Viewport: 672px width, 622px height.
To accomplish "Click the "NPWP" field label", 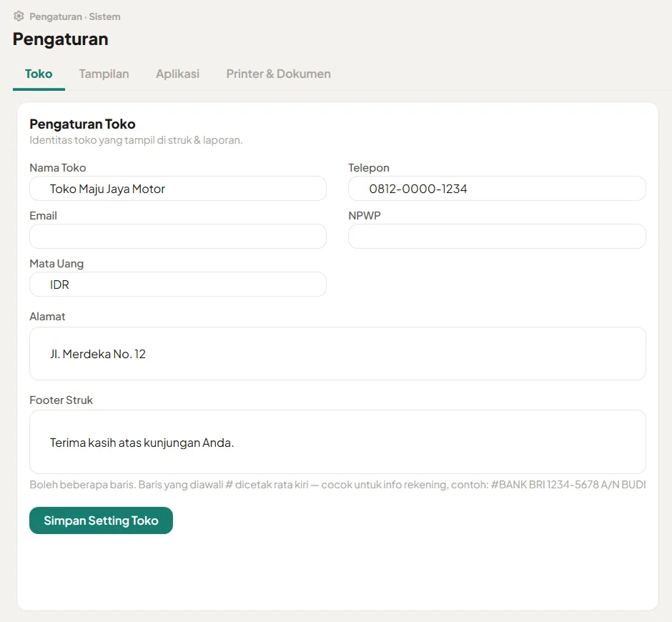I will coord(365,216).
